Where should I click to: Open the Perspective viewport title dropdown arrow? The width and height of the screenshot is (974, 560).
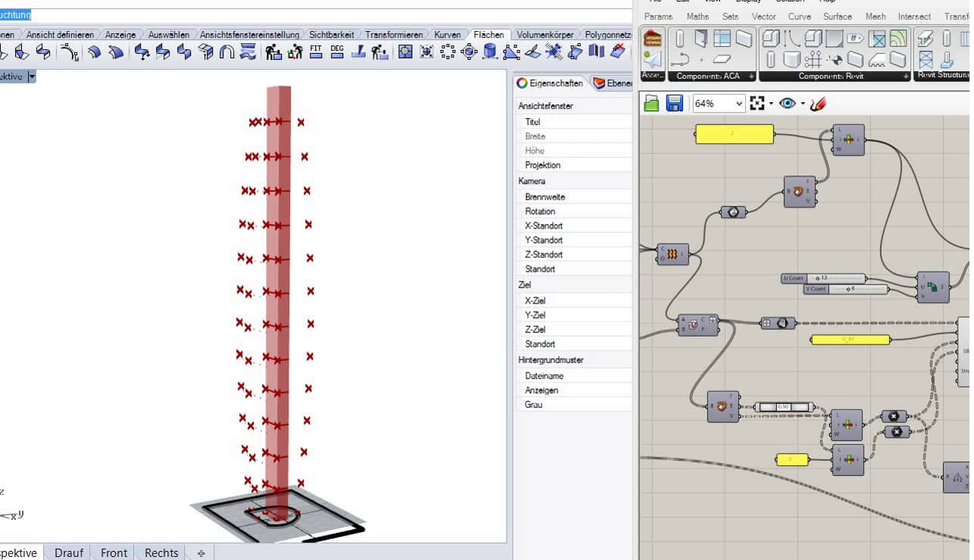[32, 76]
